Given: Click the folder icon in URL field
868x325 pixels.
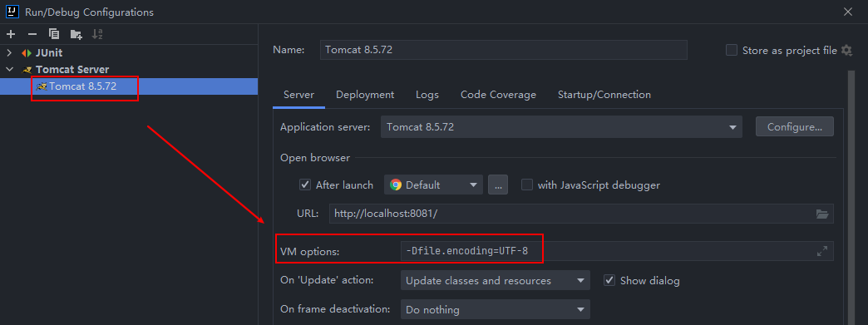Looking at the screenshot, I should (822, 214).
